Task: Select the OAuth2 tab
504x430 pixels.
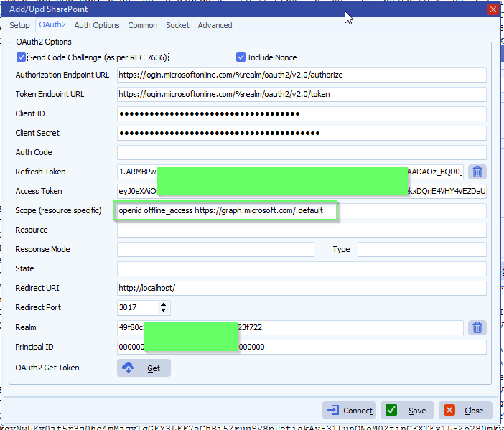Action: pos(52,24)
